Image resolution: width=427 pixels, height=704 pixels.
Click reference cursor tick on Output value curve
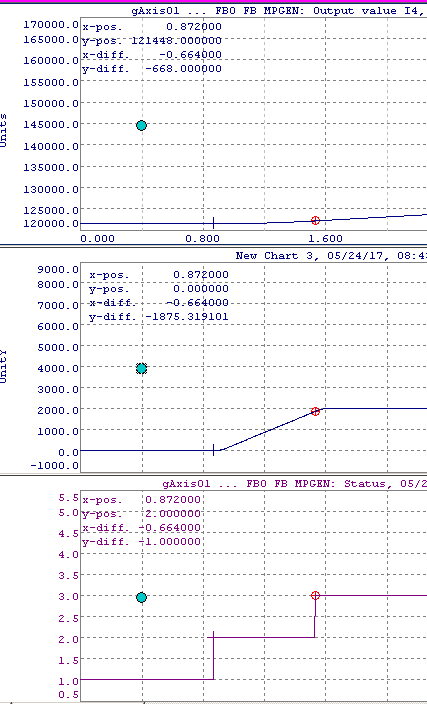tap(213, 223)
